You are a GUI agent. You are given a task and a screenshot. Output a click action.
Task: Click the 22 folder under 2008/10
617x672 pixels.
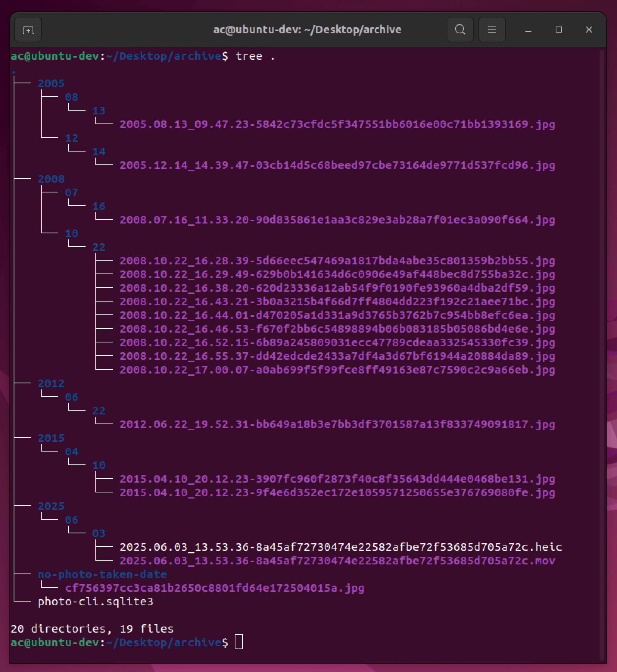coord(99,247)
